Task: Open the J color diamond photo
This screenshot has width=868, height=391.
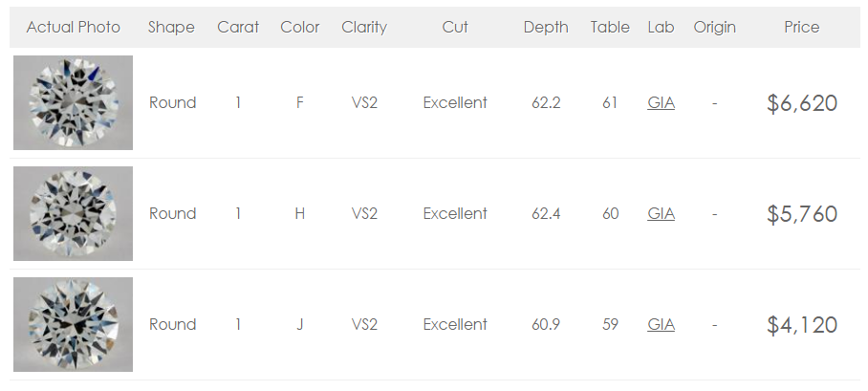Action: (x=73, y=324)
